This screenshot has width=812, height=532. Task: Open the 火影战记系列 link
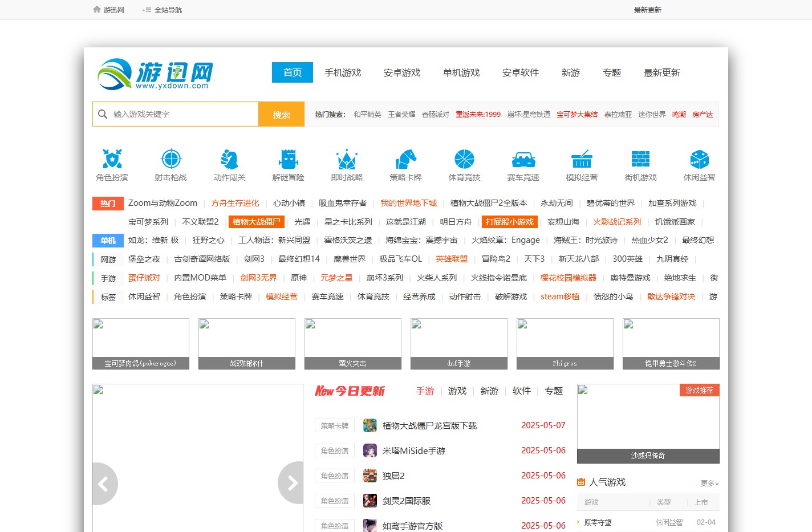click(617, 222)
